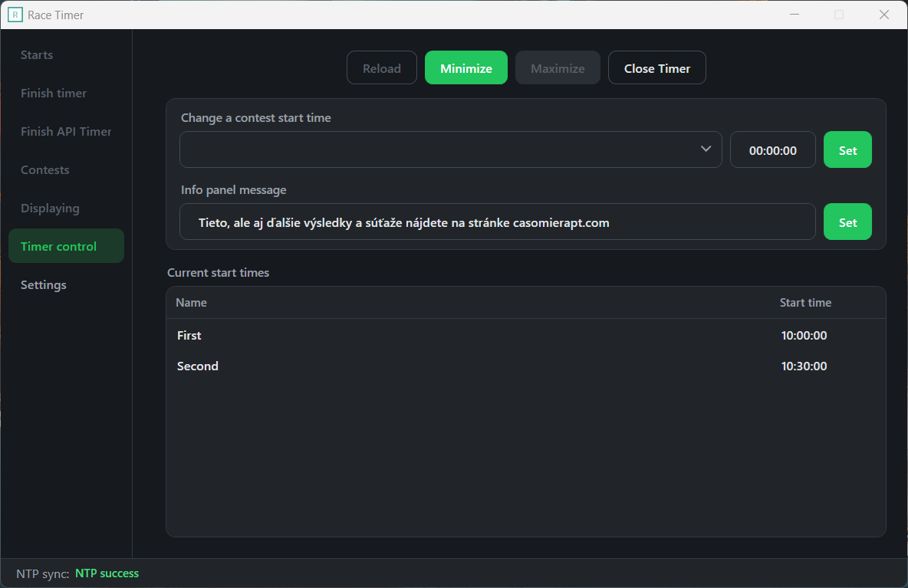Screen dimensions: 908x588
Task: Click the Reload button
Action: 382,67
